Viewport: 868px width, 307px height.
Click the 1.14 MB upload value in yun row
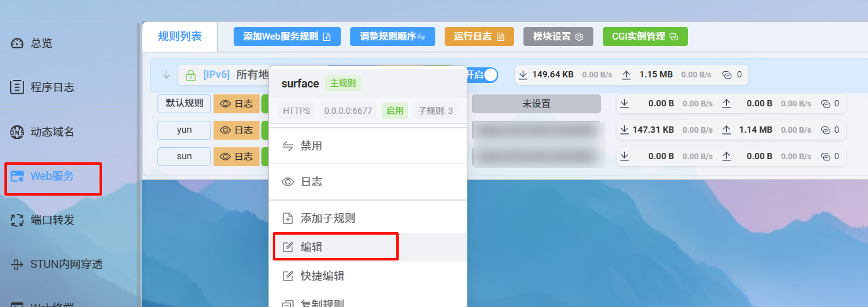[756, 130]
